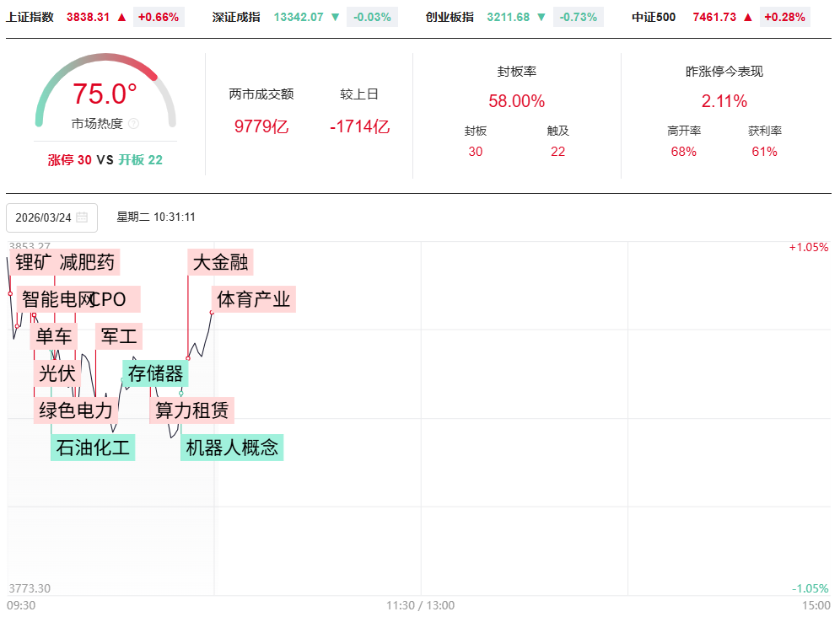Click the 创业板指 index name
840x617 pixels.
point(450,17)
